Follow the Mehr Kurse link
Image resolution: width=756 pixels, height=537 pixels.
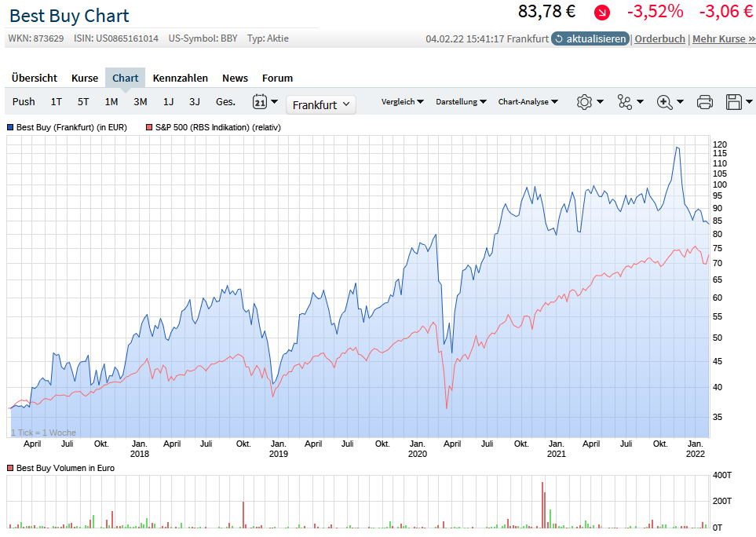(724, 39)
